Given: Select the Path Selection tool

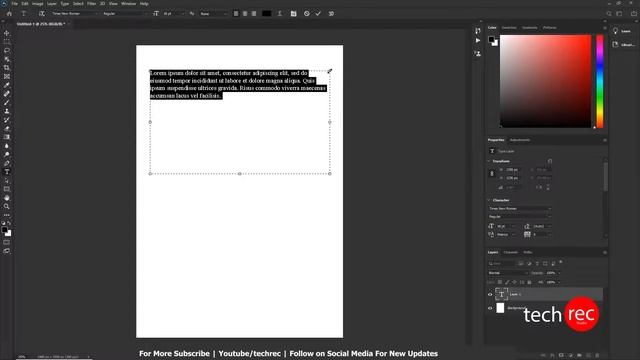Looking at the screenshot, I should point(7,180).
